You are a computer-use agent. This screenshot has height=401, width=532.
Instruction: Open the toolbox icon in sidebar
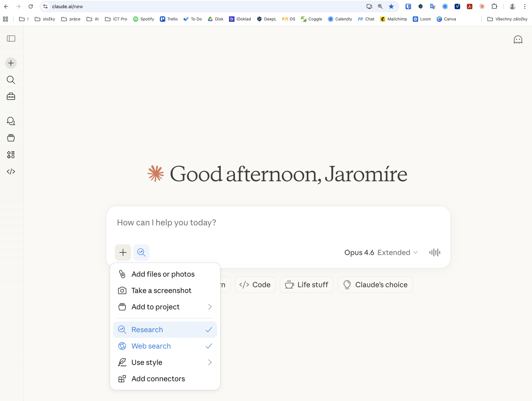(x=11, y=97)
